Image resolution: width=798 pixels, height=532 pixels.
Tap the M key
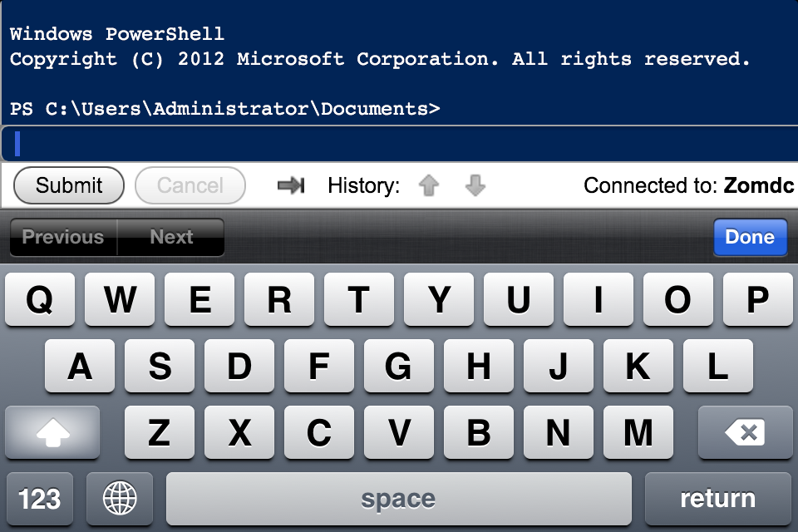point(638,433)
